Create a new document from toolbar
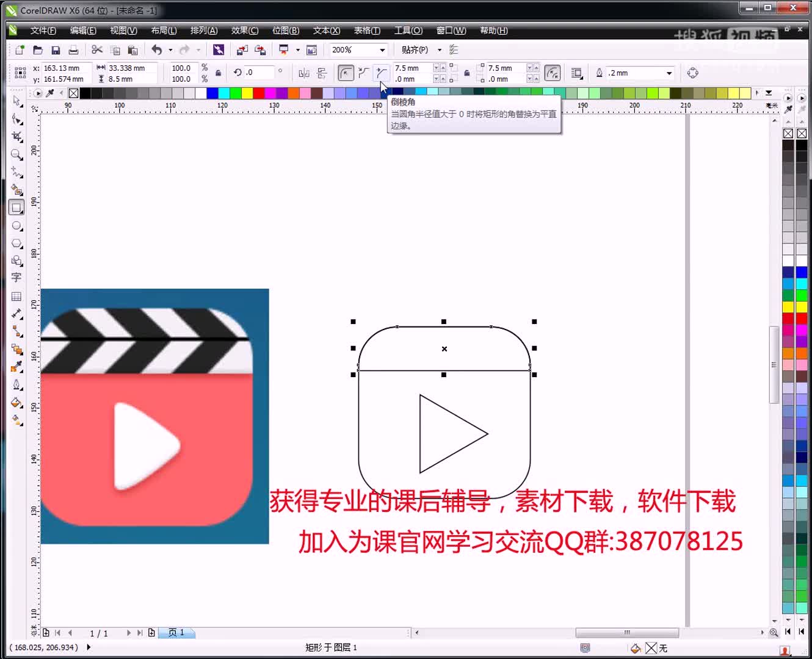This screenshot has height=659, width=812. [x=20, y=50]
